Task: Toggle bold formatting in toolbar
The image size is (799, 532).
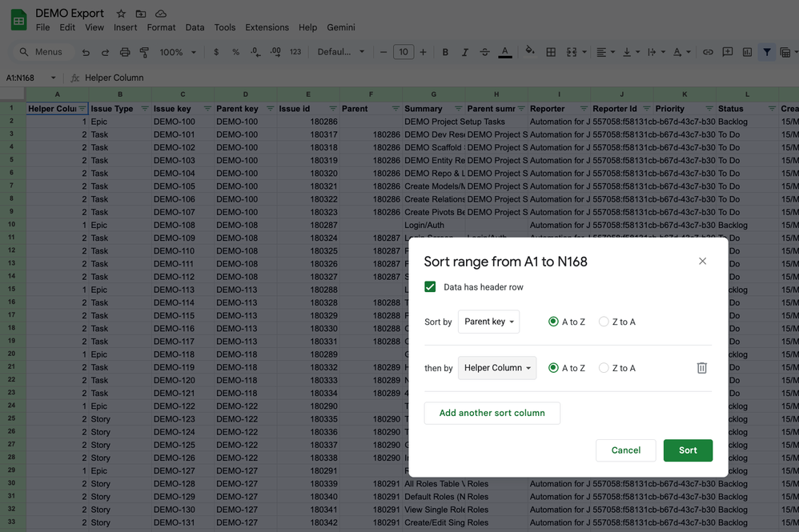Action: pyautogui.click(x=446, y=52)
